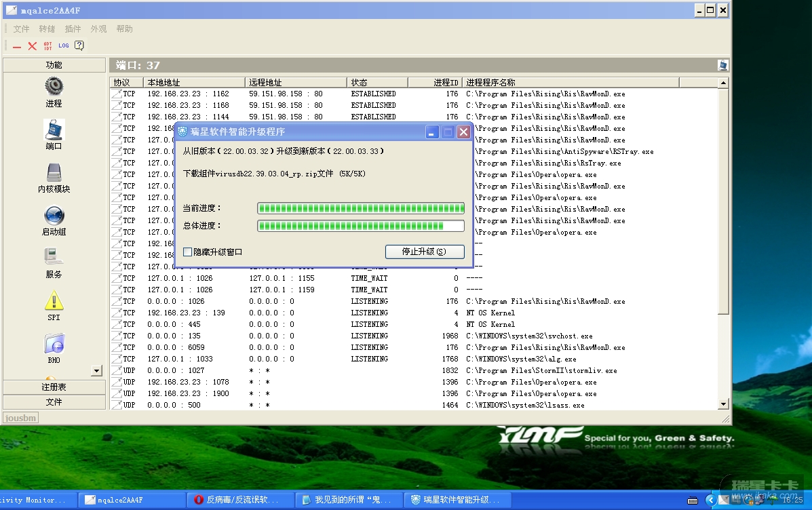Switch to the Opera window in taskbar
812x510 pixels.
[241, 500]
